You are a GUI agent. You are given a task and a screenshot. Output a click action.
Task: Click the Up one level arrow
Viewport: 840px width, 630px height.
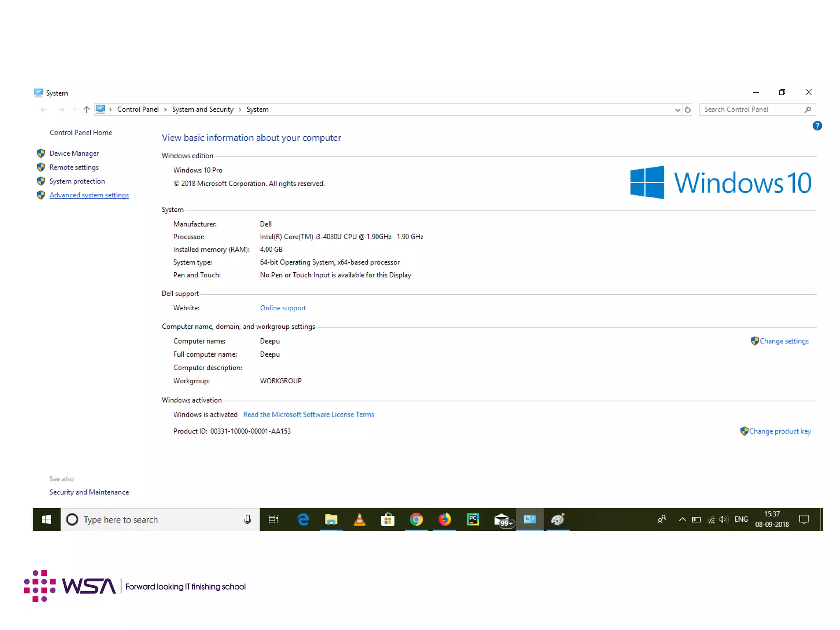[86, 110]
